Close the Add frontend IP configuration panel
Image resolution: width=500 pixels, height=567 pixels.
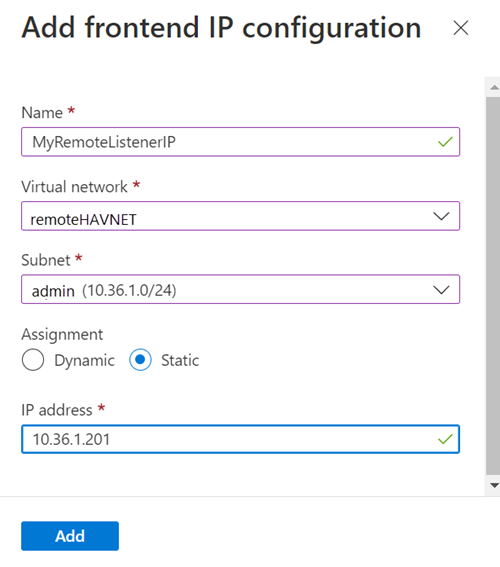pyautogui.click(x=461, y=28)
